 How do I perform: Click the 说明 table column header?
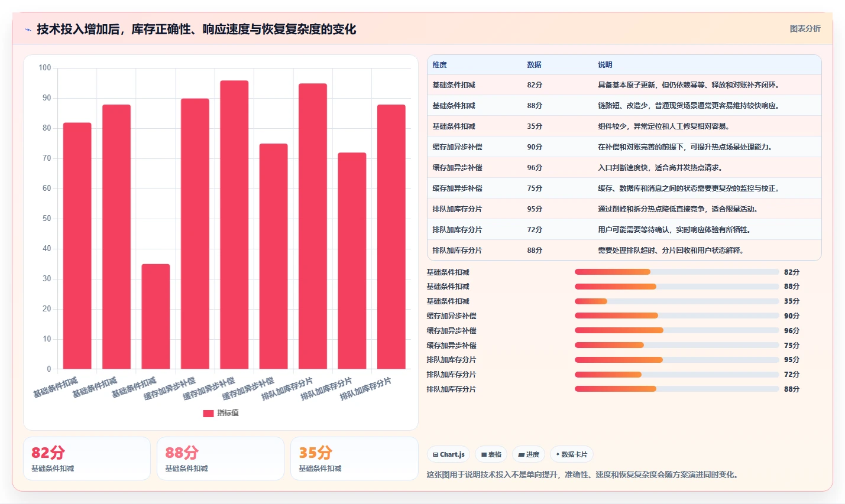pos(605,65)
